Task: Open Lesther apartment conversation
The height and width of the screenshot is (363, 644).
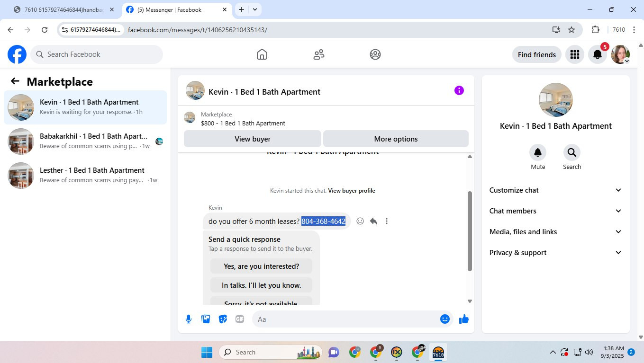Action: click(x=85, y=176)
